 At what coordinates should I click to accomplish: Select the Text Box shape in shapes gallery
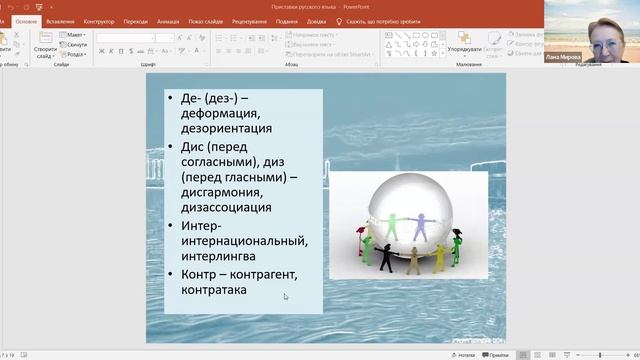389,36
